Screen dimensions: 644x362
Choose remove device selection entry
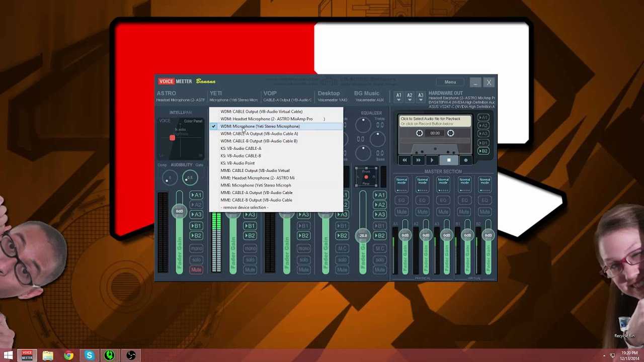pos(276,208)
